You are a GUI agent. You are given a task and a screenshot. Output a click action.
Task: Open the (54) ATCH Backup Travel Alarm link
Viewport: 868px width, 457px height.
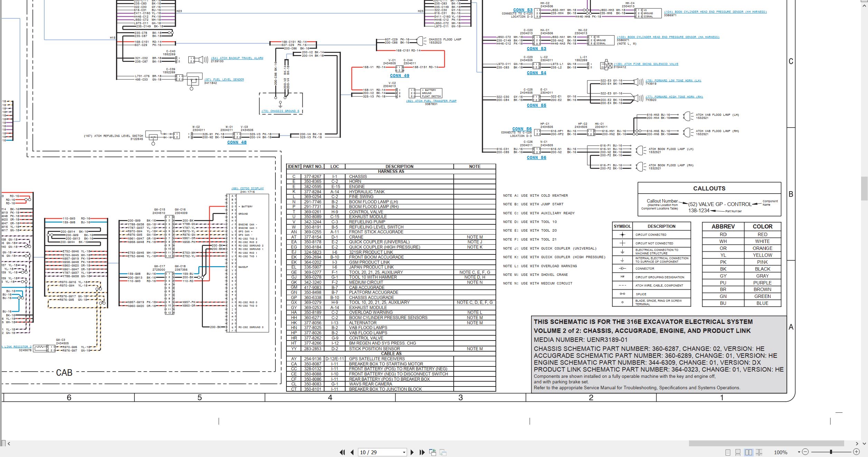tap(237, 58)
